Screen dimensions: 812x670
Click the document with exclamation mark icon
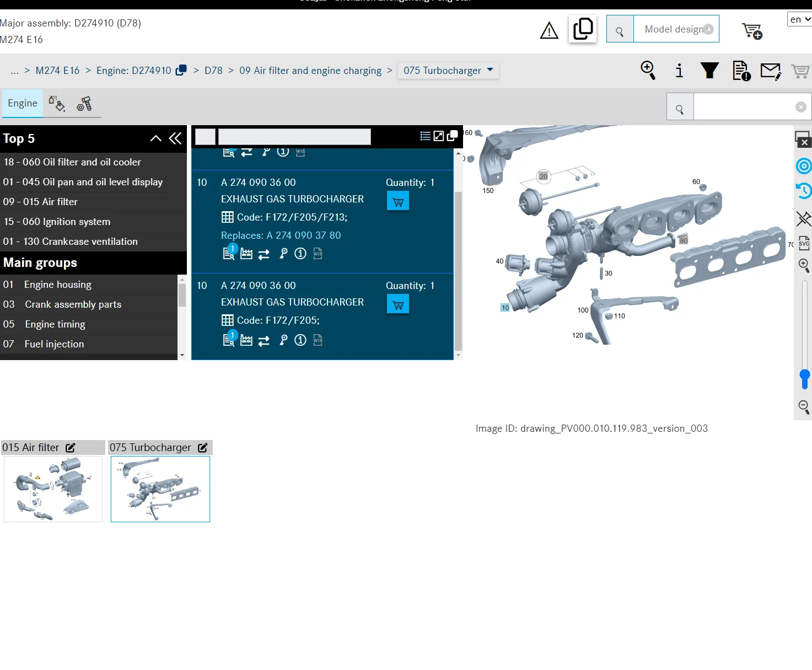point(741,71)
